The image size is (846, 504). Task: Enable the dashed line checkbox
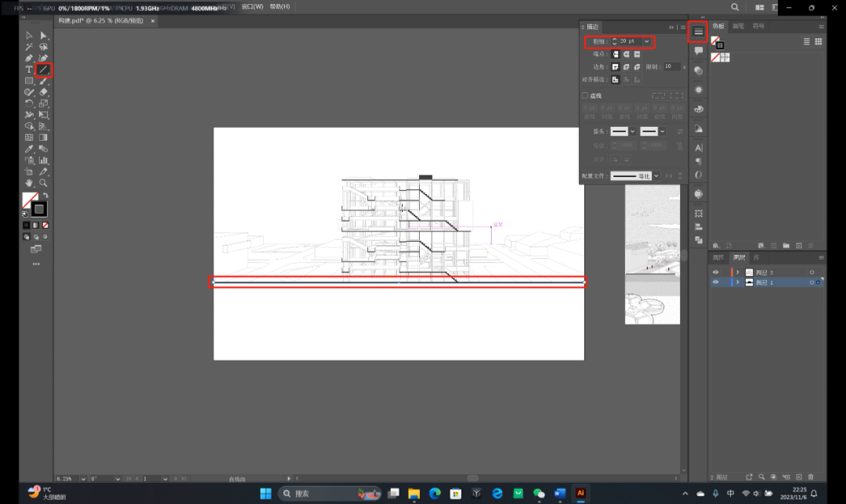585,95
